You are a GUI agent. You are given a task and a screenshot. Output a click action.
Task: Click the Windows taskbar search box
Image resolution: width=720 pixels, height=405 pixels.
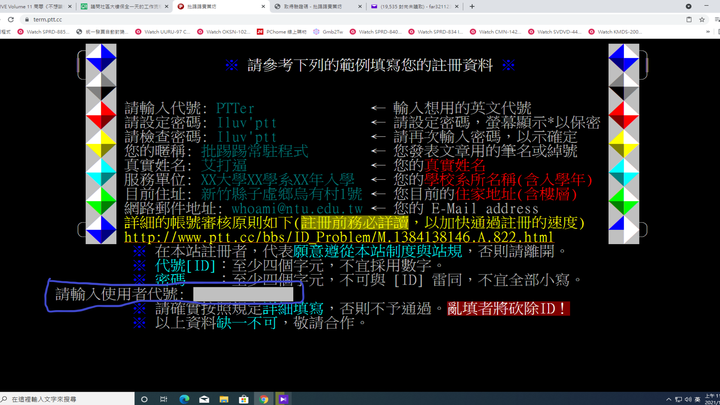(x=67, y=399)
